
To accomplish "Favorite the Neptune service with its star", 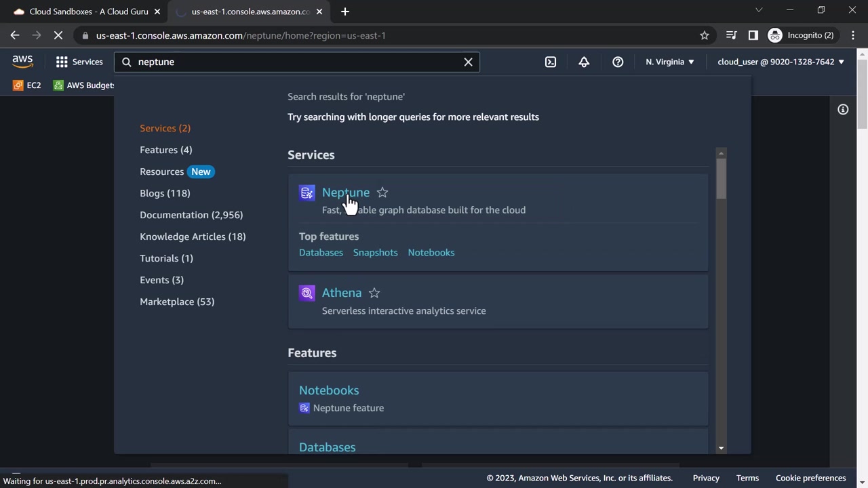I will [382, 192].
